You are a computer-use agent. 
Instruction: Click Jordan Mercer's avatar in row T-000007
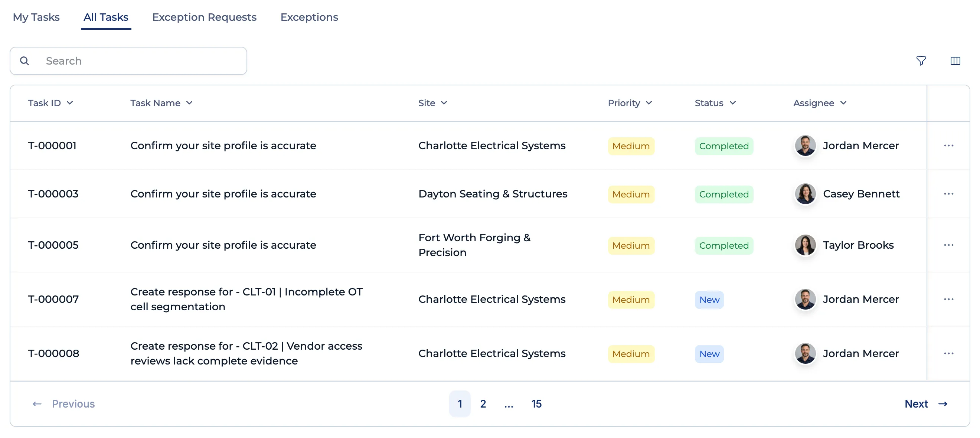805,299
